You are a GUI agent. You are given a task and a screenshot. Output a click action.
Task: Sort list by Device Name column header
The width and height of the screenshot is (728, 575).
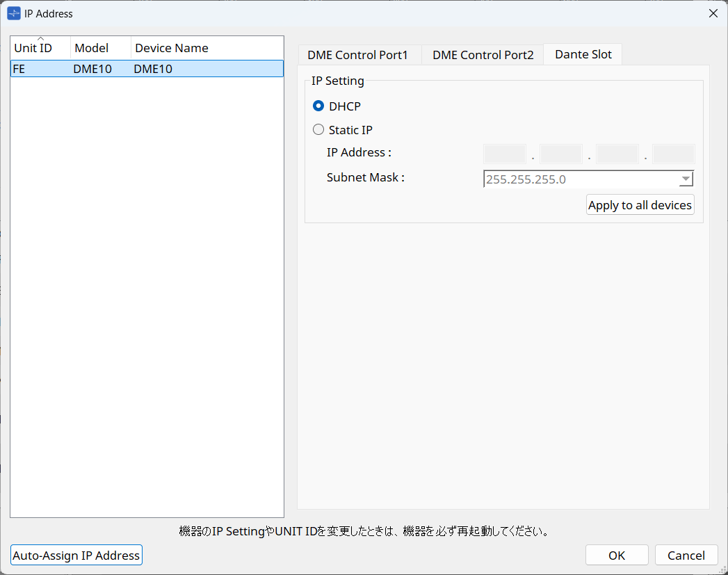click(x=207, y=48)
